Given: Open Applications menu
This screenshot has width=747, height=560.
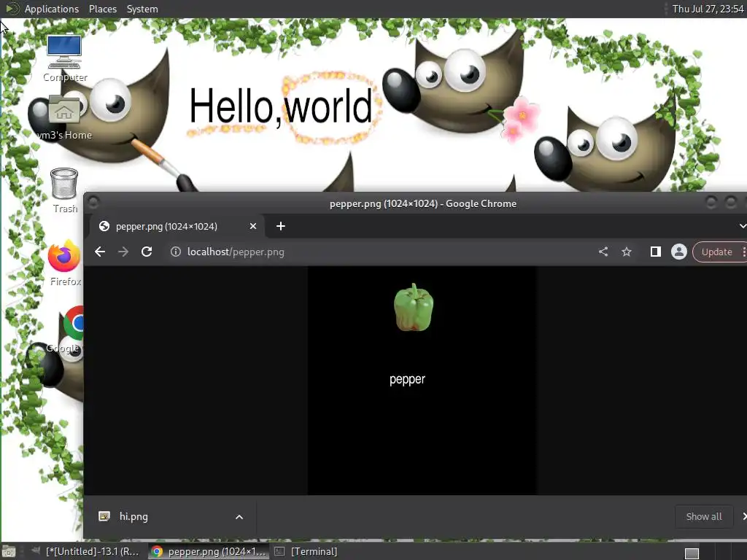Looking at the screenshot, I should click(52, 9).
